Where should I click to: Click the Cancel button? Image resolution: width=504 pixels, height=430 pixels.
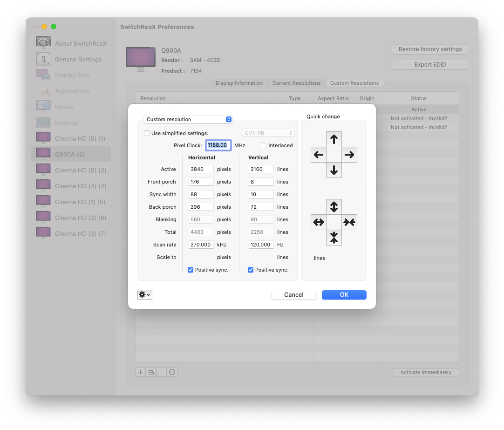click(293, 295)
